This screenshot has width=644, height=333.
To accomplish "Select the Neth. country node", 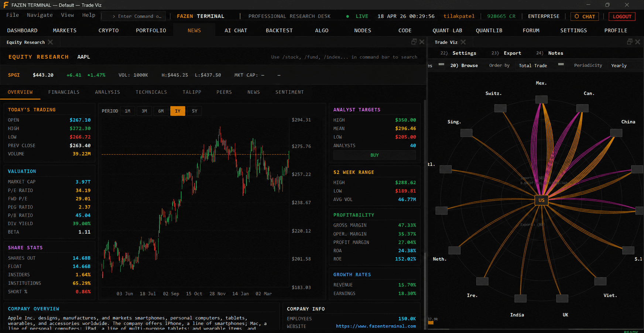I will click(x=454, y=250).
